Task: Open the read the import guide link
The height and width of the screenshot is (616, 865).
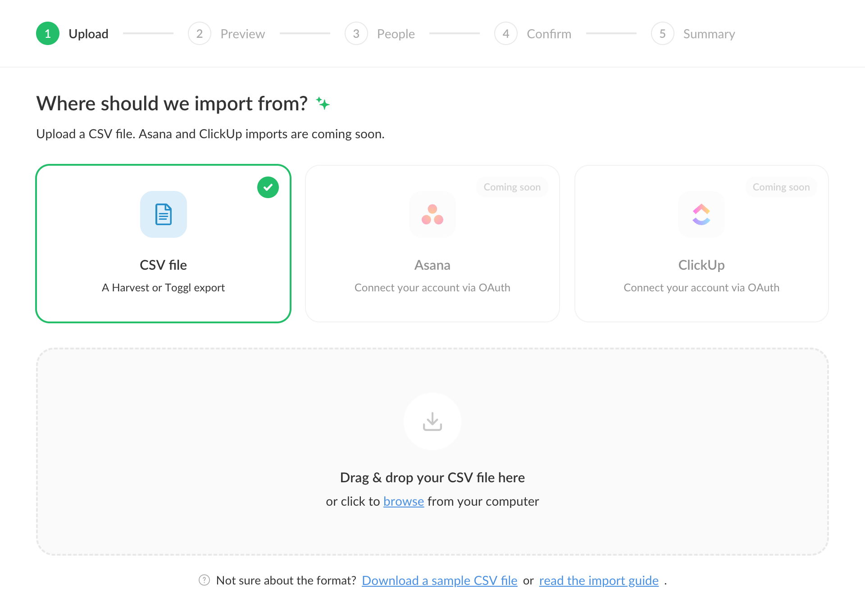Action: pyautogui.click(x=599, y=580)
